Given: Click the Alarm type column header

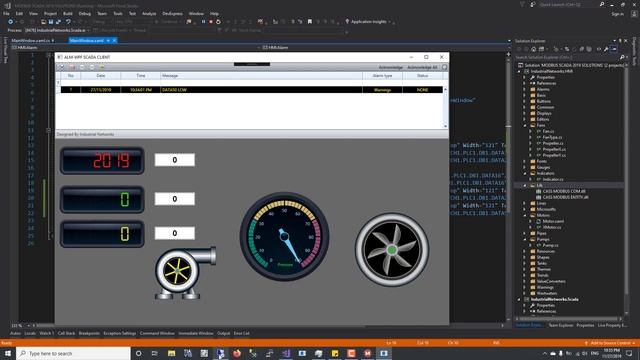Looking at the screenshot, I should pyautogui.click(x=382, y=76).
